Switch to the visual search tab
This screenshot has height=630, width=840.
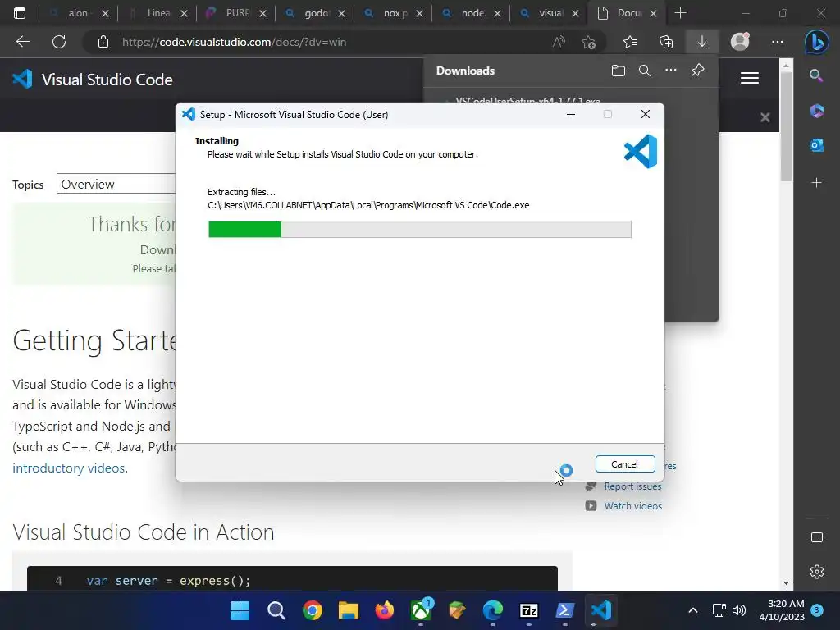tap(549, 13)
